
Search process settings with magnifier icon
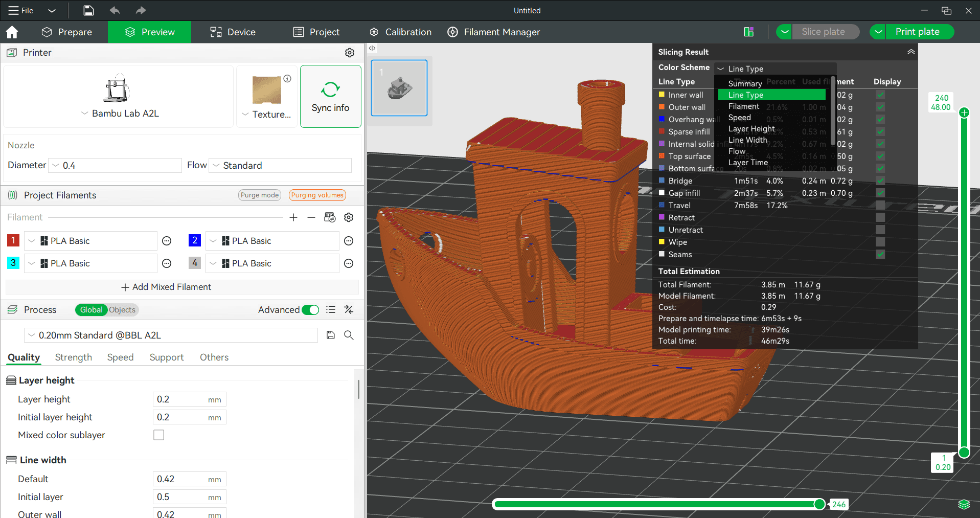click(x=349, y=335)
